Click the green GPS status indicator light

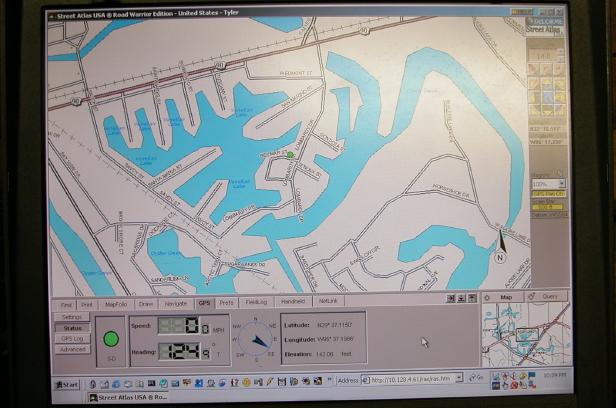pyautogui.click(x=111, y=339)
